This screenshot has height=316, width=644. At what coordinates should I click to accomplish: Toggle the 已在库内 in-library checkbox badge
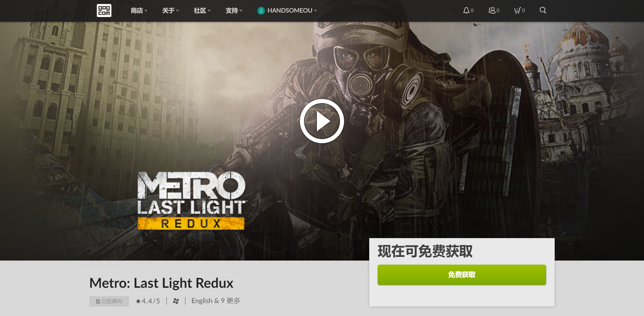(109, 301)
